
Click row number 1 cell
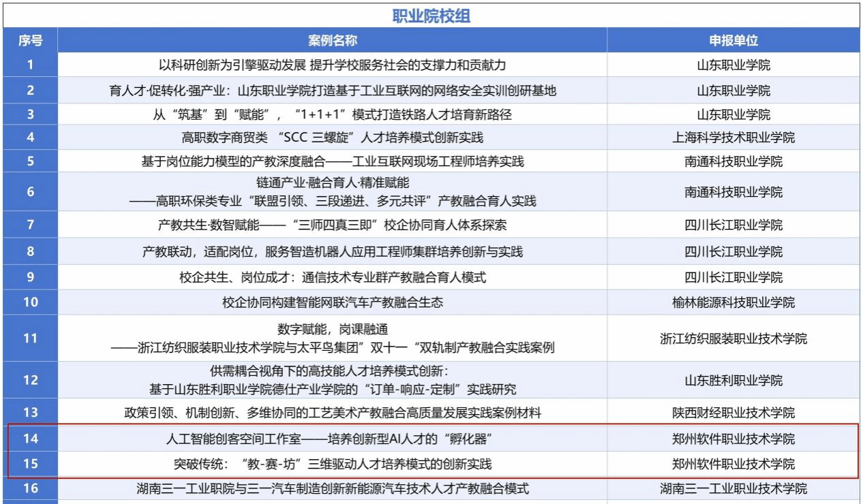tap(30, 65)
